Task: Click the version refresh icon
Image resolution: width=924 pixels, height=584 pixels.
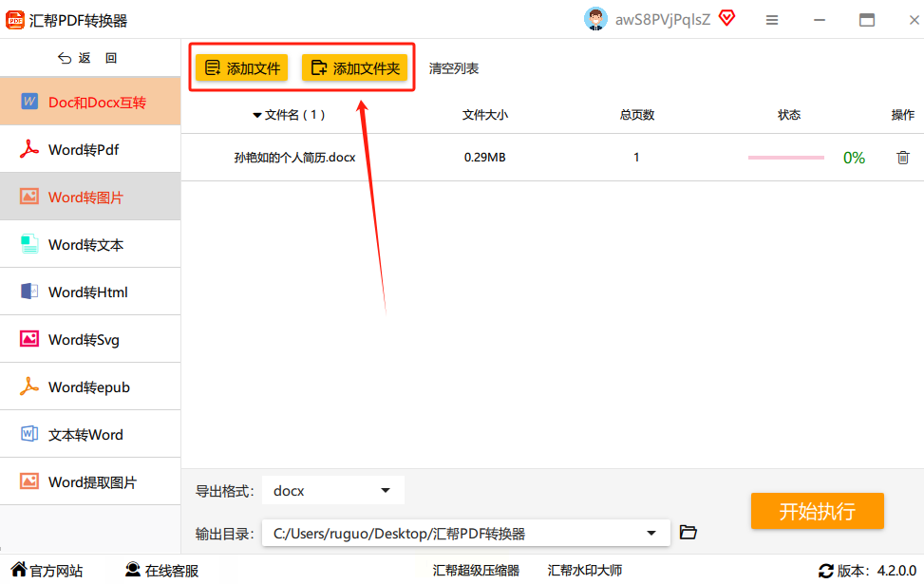Action: (x=826, y=571)
